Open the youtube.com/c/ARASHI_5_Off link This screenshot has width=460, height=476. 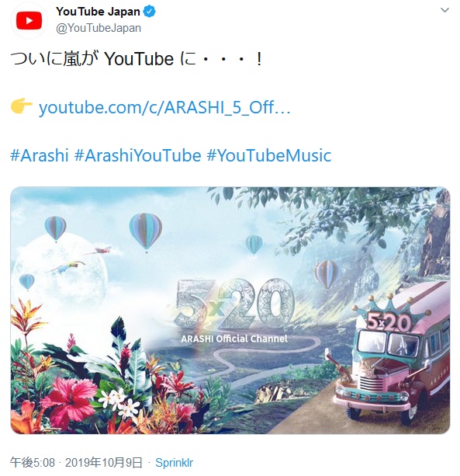click(x=164, y=107)
